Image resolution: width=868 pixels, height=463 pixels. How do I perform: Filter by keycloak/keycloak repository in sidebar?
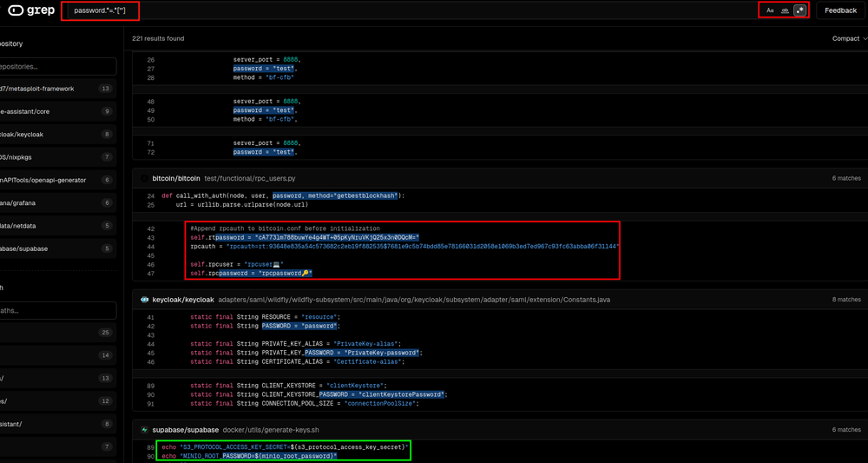pyautogui.click(x=58, y=134)
